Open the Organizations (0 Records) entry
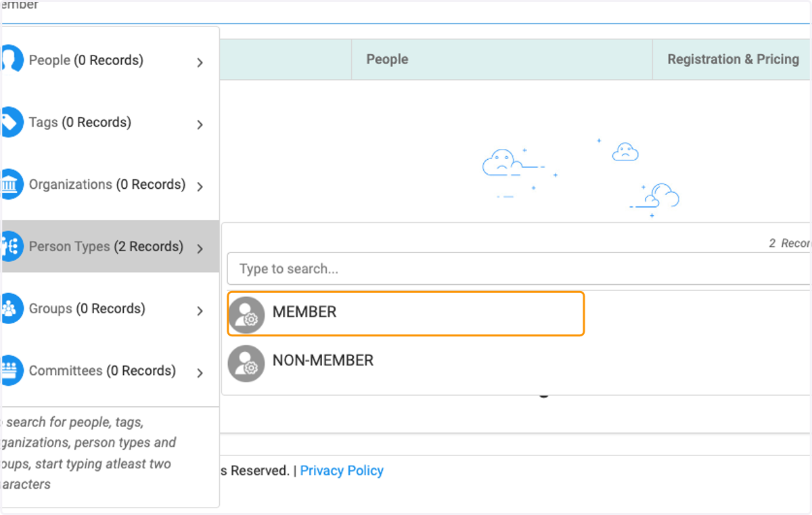This screenshot has width=812, height=515. (x=110, y=185)
